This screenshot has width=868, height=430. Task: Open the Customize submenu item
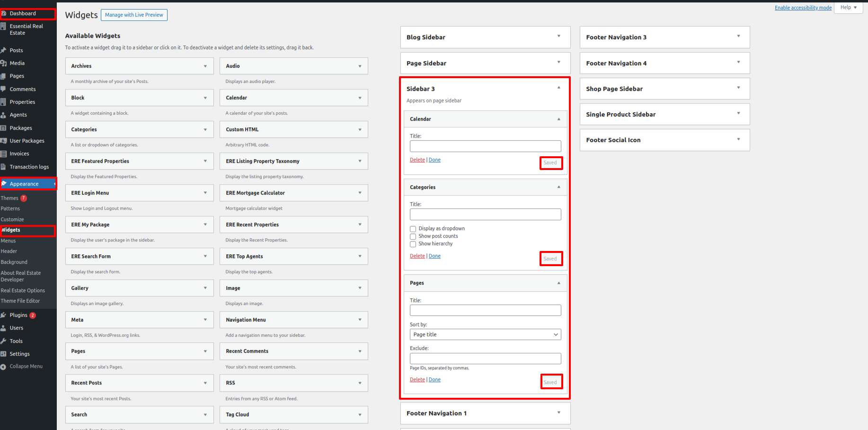click(x=12, y=219)
